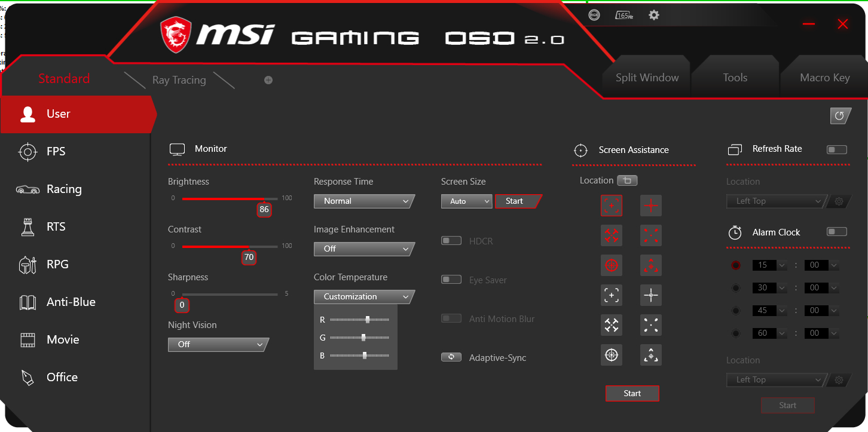The image size is (868, 432).
Task: Open Response Time dropdown showing Normal
Action: (x=364, y=201)
